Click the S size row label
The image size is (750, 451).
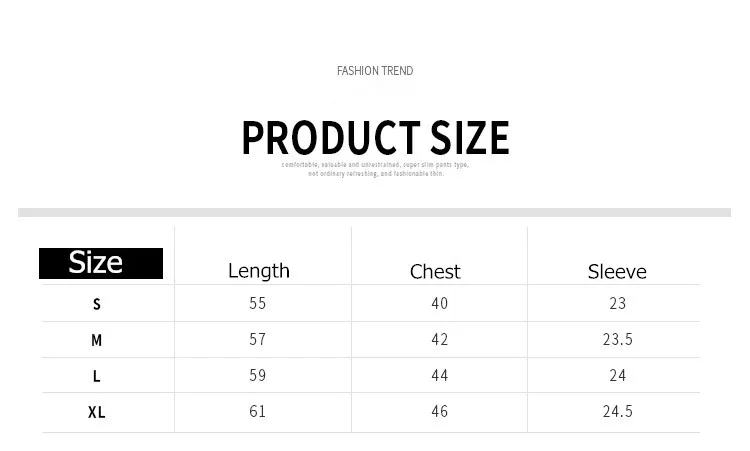pos(97,304)
